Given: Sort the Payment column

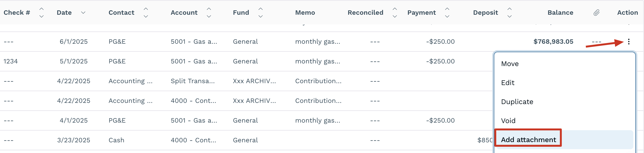Looking at the screenshot, I should click(x=447, y=13).
